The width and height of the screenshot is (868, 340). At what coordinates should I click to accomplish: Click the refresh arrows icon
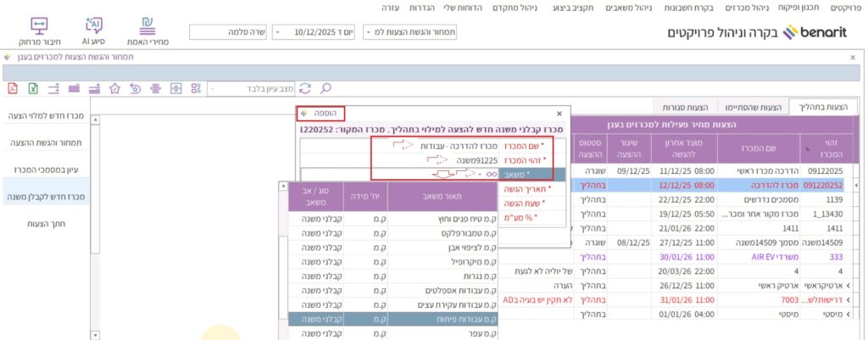[306, 88]
